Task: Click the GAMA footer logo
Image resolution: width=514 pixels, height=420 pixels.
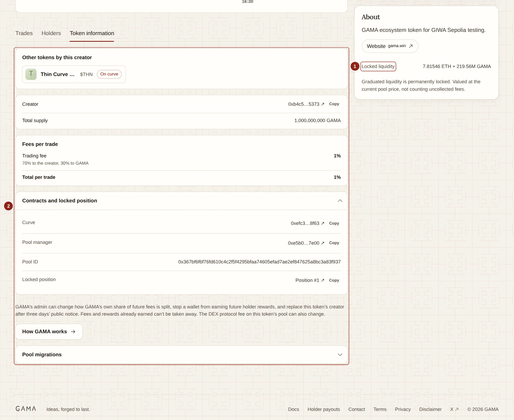Action: [26, 409]
